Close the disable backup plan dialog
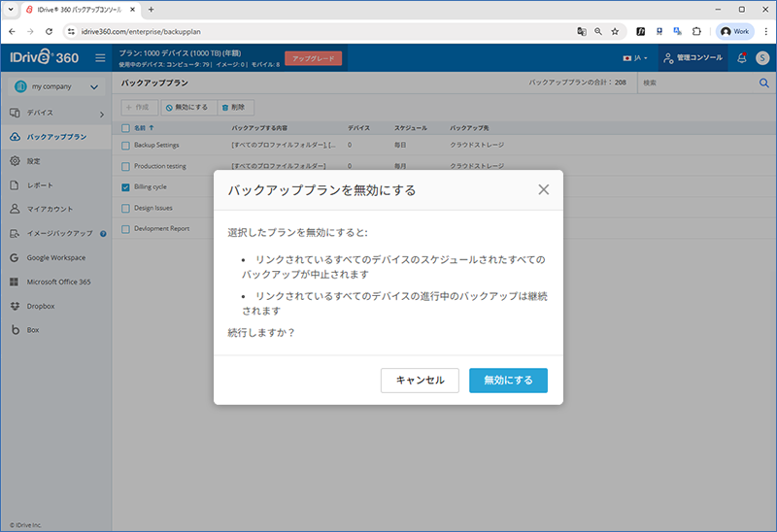This screenshot has width=777, height=532. click(543, 189)
